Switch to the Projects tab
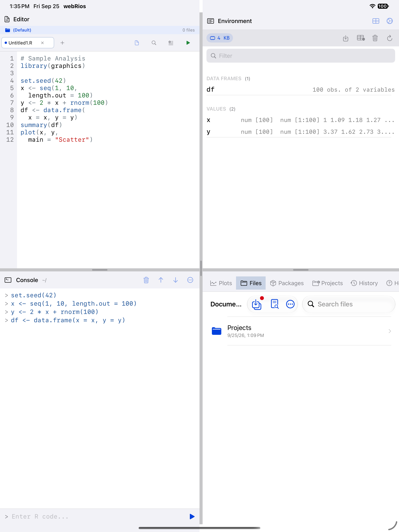Screen dimensions: 399x532 pos(327,283)
